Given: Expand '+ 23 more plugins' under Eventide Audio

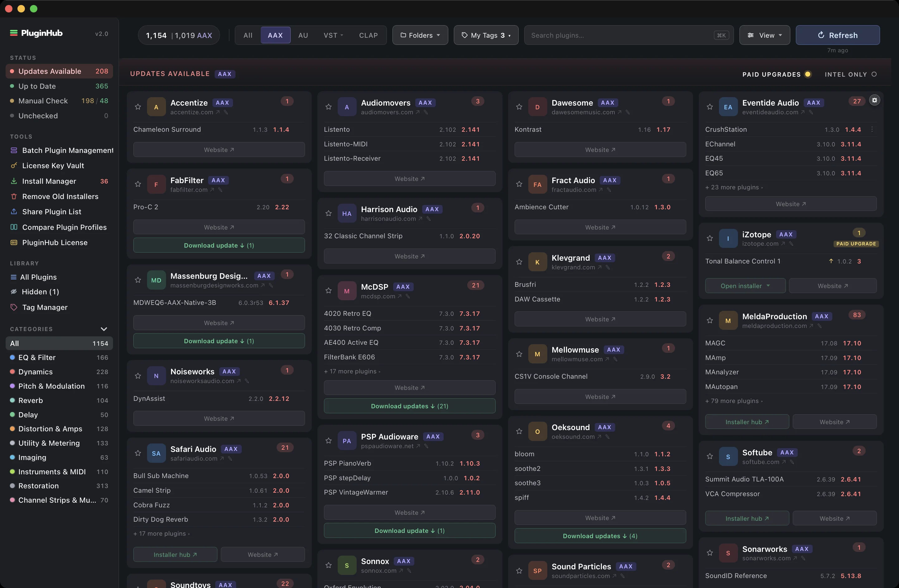Looking at the screenshot, I should (x=734, y=187).
